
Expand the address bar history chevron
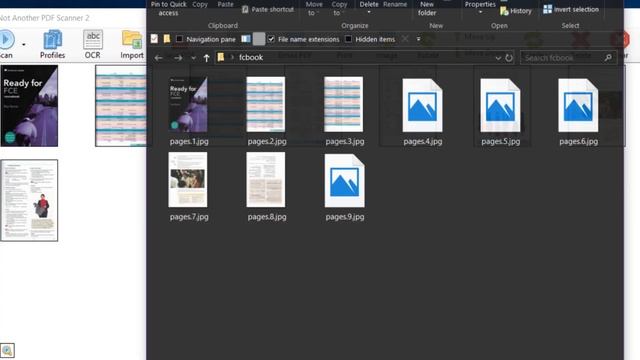[498, 58]
